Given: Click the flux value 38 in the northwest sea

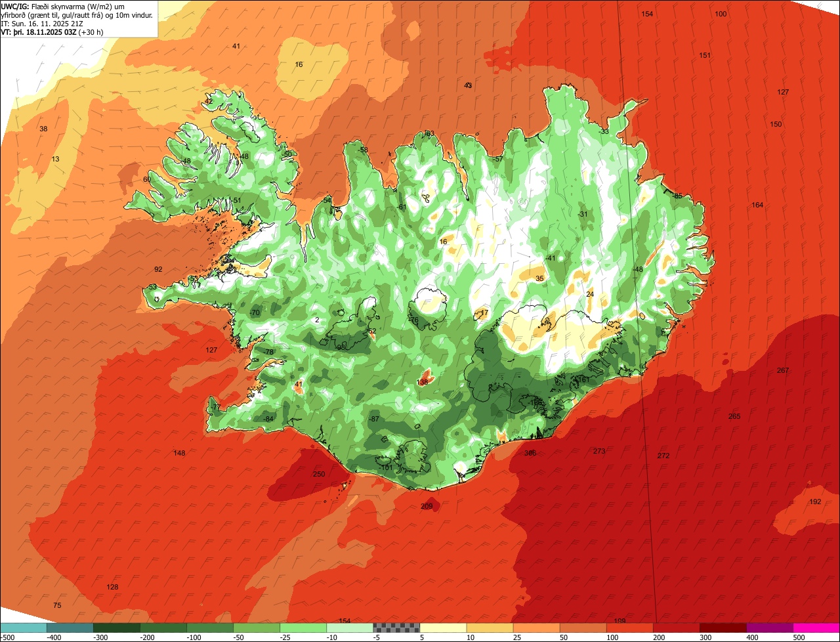Looking at the screenshot, I should point(43,129).
